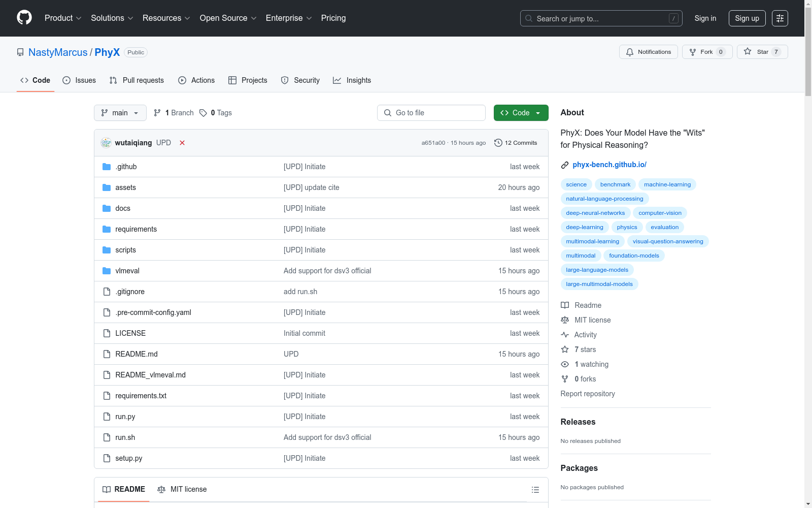Click the Sign up button
Viewport: 812px width, 508px height.
tap(747, 18)
